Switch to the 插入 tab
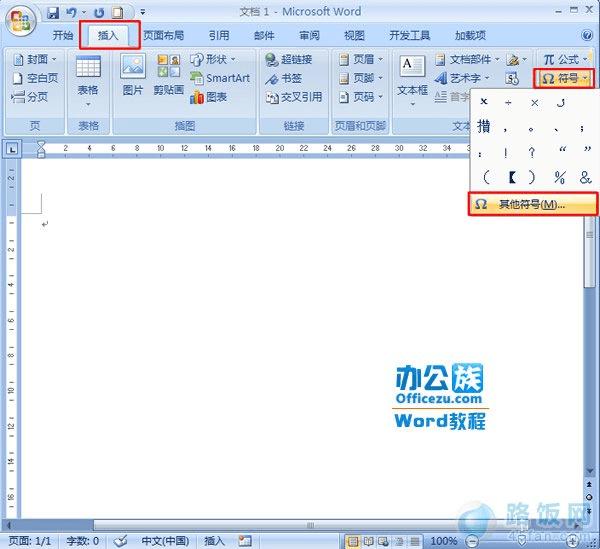The height and width of the screenshot is (549, 600). point(108,36)
